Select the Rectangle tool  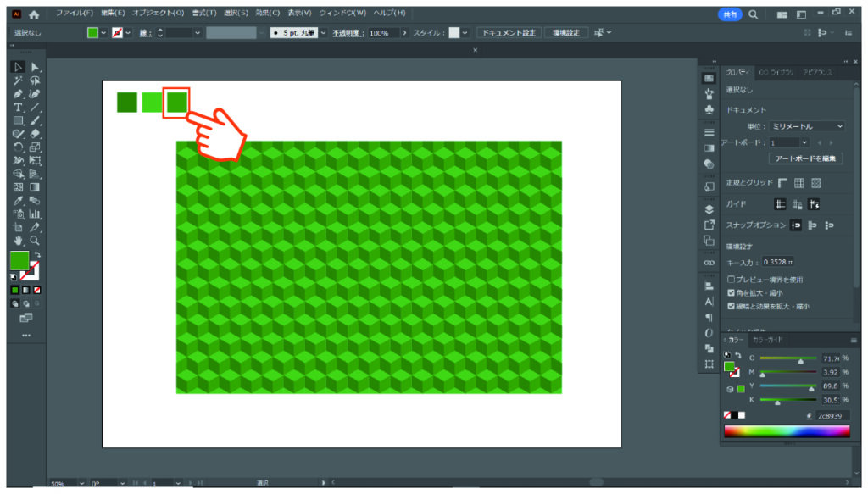pos(18,120)
